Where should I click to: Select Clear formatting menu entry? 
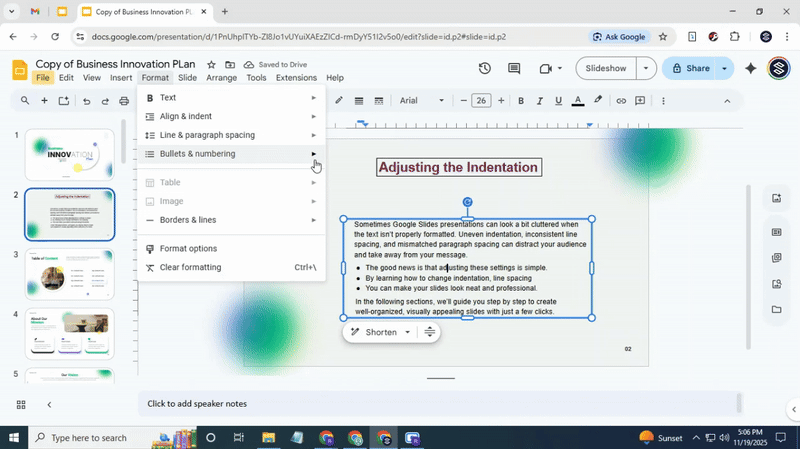pyautogui.click(x=190, y=267)
